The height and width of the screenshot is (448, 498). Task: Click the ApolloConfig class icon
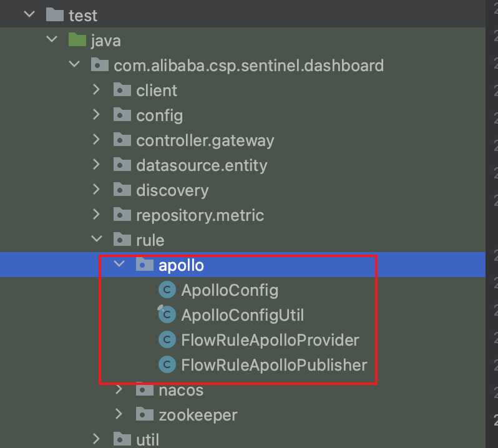click(167, 290)
